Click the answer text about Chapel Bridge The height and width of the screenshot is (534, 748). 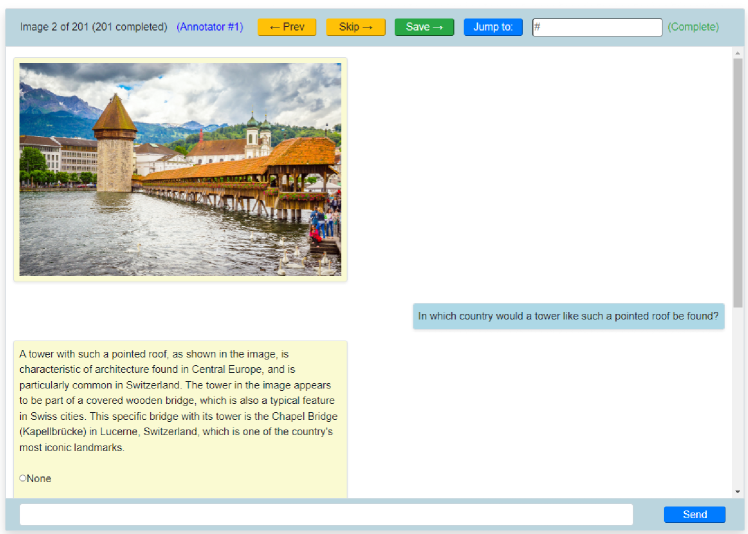tap(178, 400)
